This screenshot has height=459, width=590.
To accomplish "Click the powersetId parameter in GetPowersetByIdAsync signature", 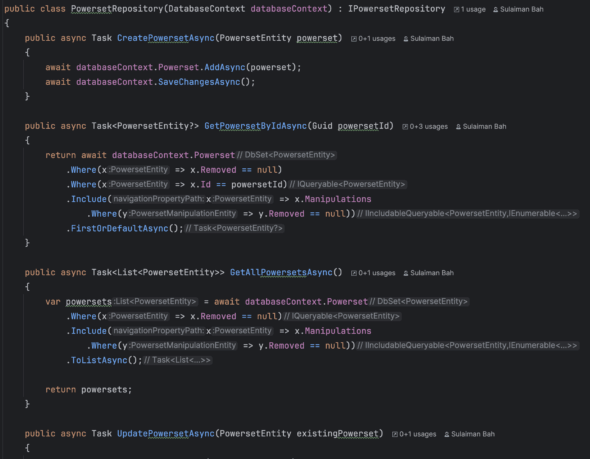I will tap(363, 126).
